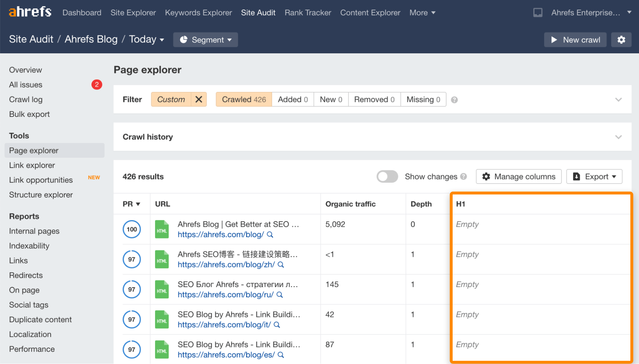Go to Keywords Explorer in top menu
The height and width of the screenshot is (364, 639).
[x=198, y=13]
